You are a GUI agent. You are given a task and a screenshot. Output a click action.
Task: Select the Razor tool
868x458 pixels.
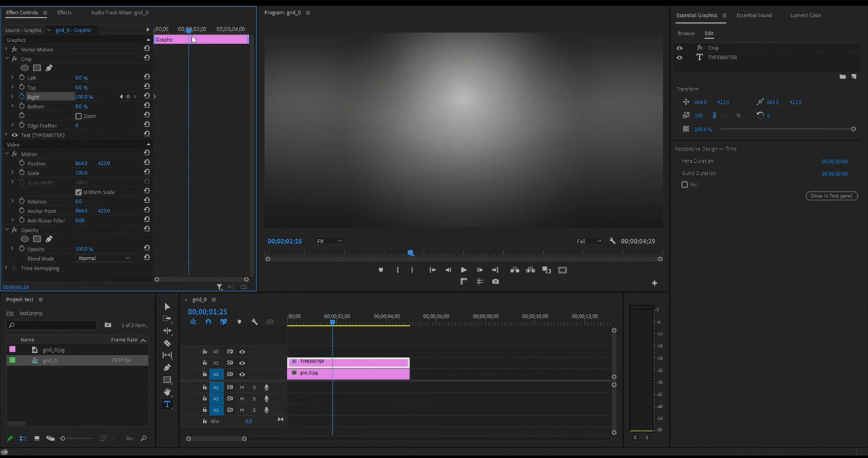pyautogui.click(x=167, y=343)
